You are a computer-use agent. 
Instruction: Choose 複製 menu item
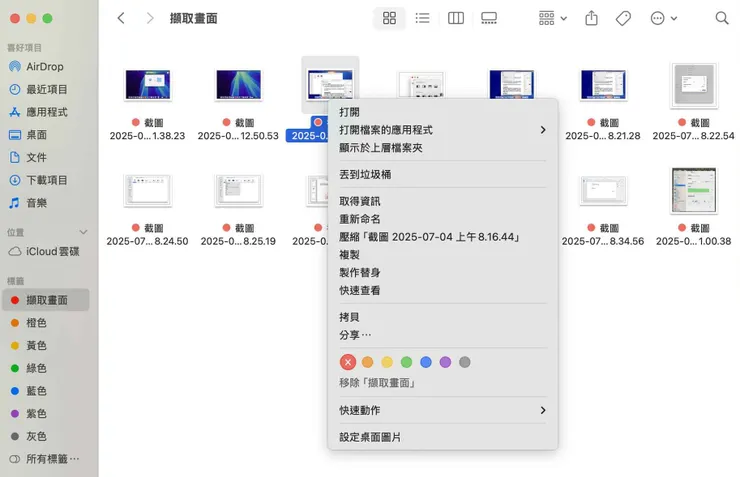click(443, 255)
